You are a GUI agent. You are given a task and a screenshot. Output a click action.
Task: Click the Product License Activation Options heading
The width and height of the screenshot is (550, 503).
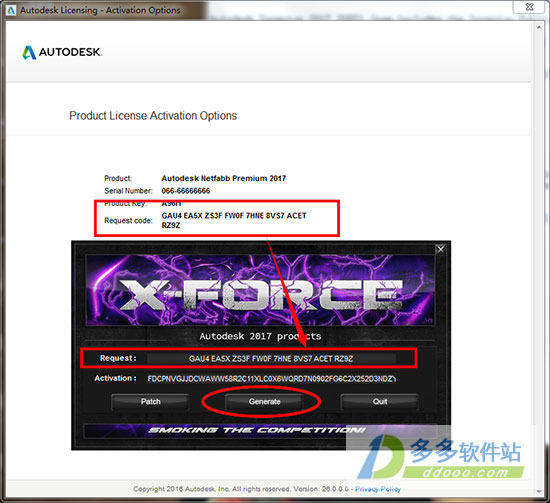[153, 116]
